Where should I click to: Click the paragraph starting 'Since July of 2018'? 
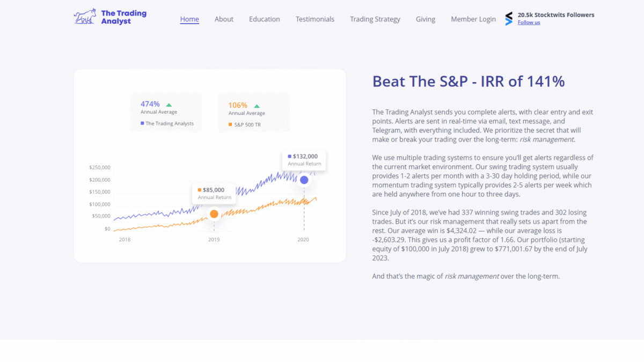[480, 235]
